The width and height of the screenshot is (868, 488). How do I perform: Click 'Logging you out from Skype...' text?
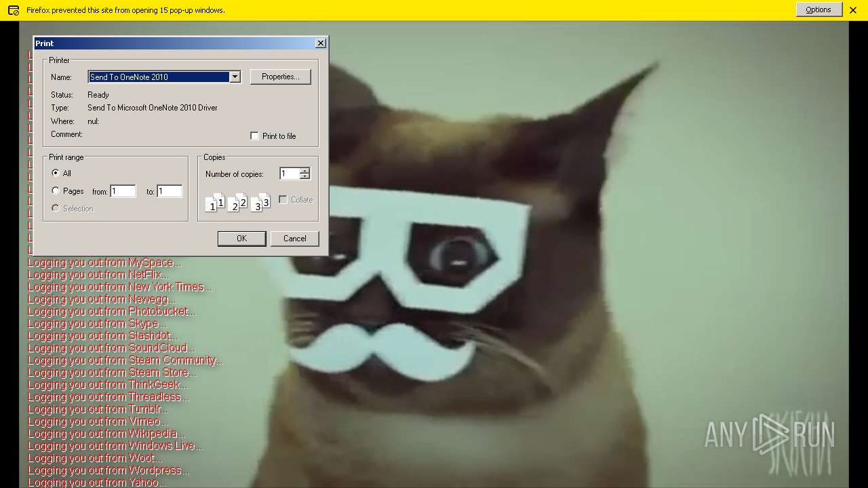tap(96, 323)
